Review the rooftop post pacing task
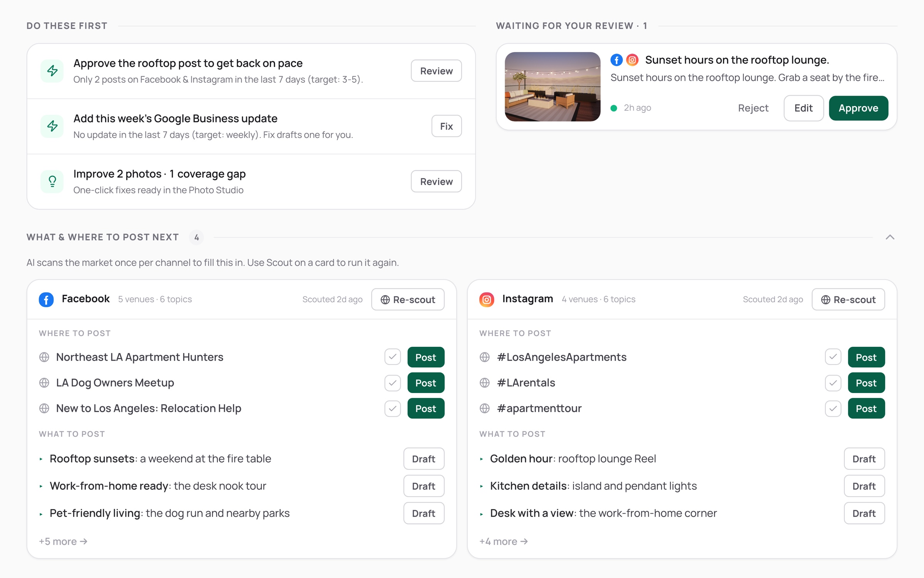 click(436, 71)
